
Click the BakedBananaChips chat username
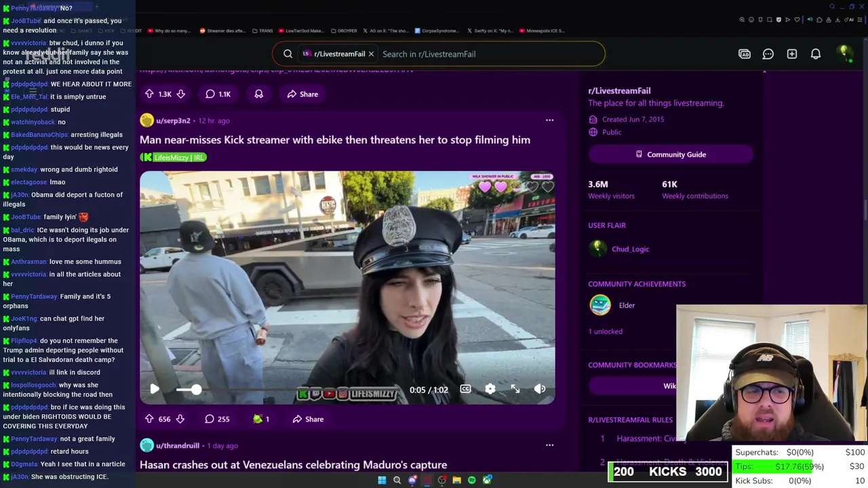click(39, 135)
